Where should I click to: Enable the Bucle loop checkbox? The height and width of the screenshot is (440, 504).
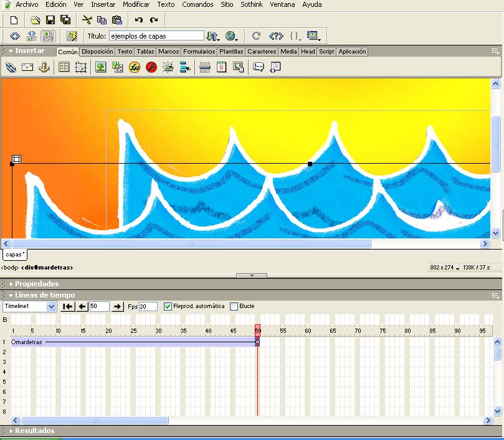(x=234, y=306)
